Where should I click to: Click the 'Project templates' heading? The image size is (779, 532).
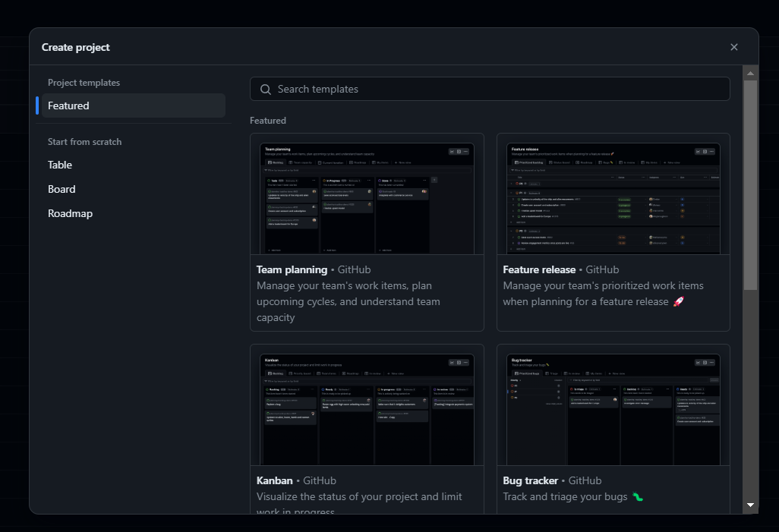click(x=84, y=83)
